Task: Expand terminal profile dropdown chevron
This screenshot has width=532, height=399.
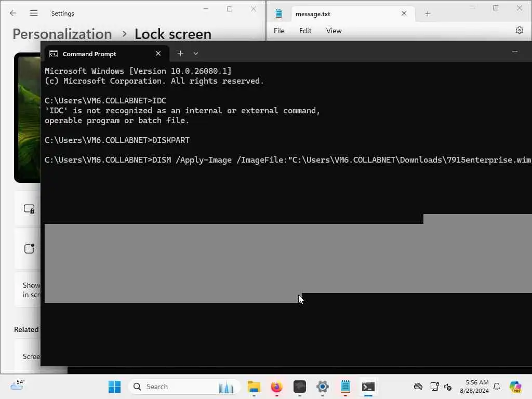Action: (196, 54)
